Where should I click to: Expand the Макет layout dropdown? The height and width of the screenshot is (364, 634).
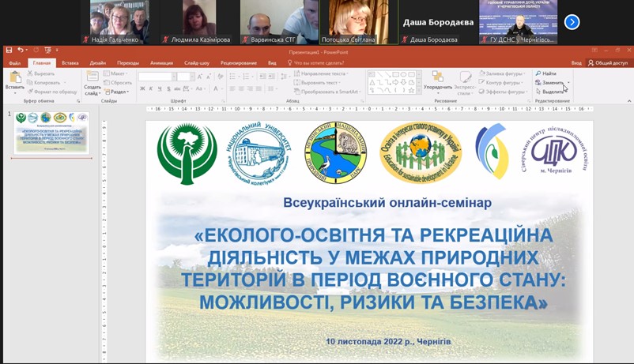click(115, 73)
